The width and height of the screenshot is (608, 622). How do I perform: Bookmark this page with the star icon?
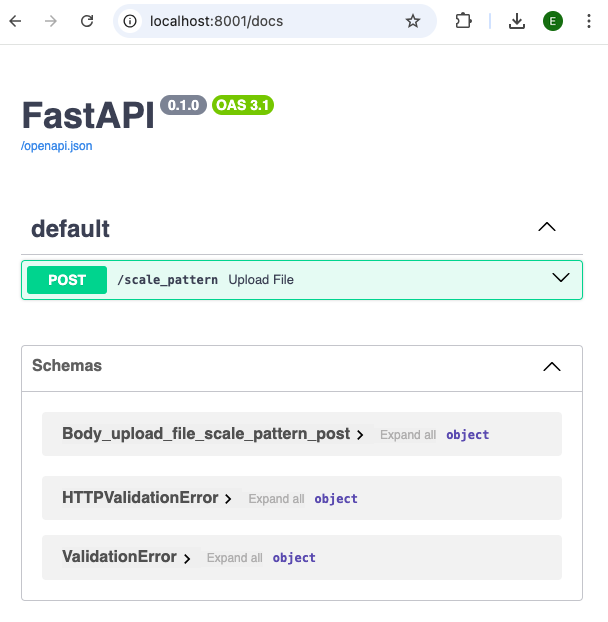[x=412, y=21]
